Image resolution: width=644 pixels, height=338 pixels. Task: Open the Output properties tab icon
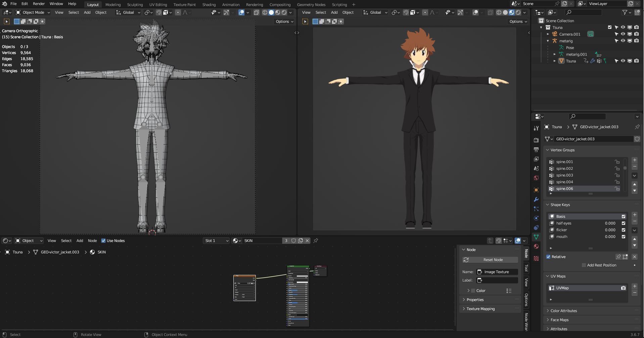click(536, 149)
